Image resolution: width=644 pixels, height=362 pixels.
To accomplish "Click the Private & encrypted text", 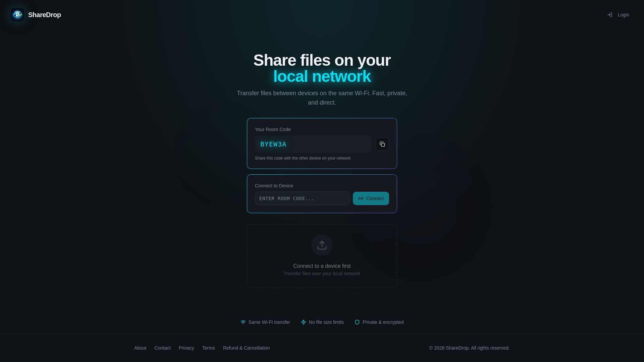I will (383, 322).
